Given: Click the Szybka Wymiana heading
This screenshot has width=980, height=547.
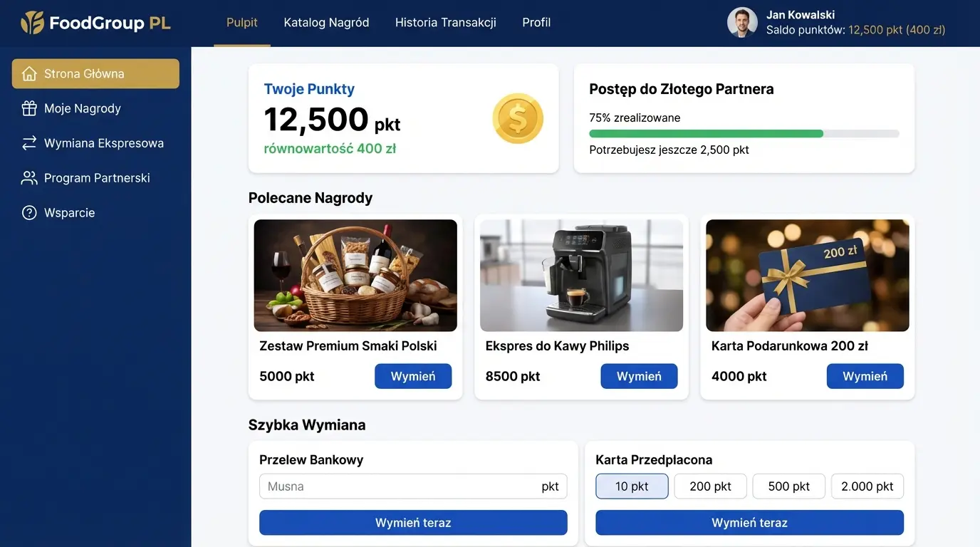Looking at the screenshot, I should (307, 425).
